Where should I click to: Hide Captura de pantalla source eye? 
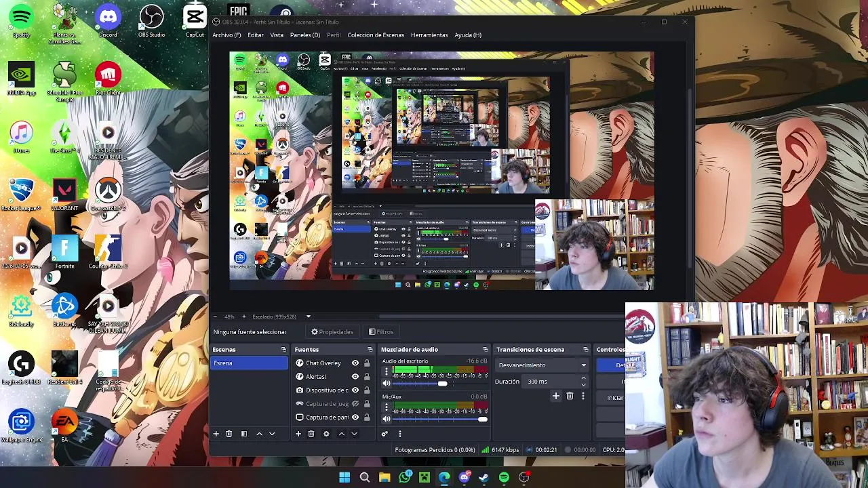click(x=355, y=418)
